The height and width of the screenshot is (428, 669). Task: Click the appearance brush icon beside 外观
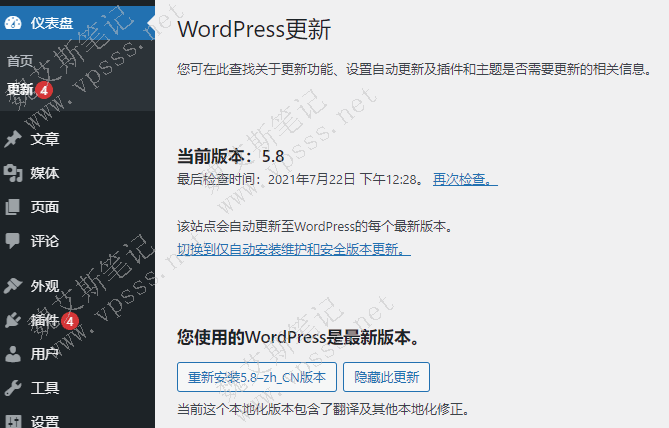13,286
